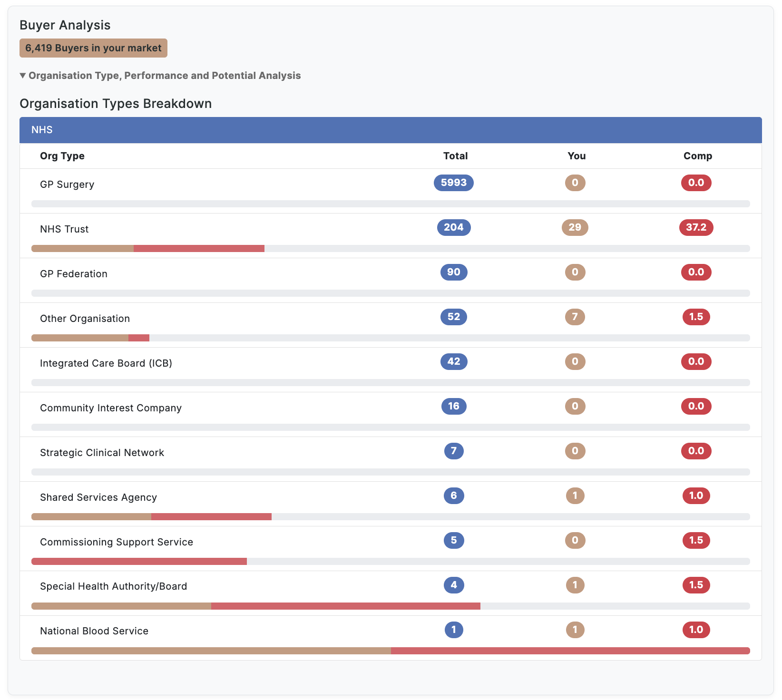Click the You badge in Special Health Authority/Board row
The width and height of the screenshot is (782, 700).
(x=575, y=585)
